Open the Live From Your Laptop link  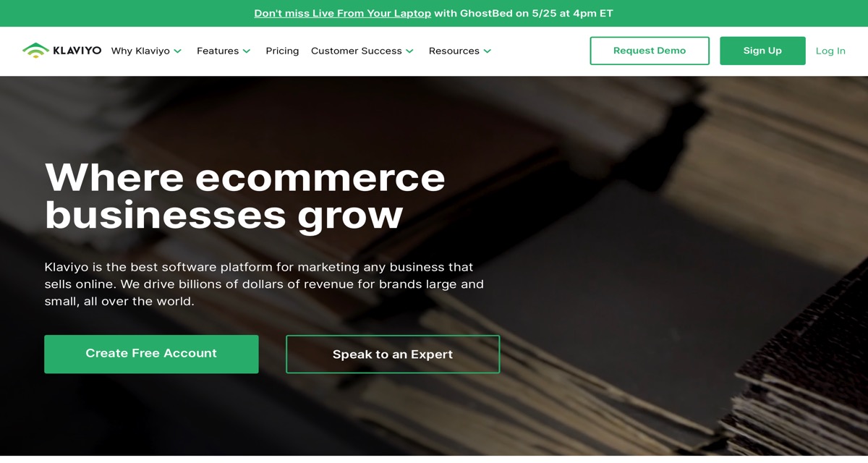[343, 13]
